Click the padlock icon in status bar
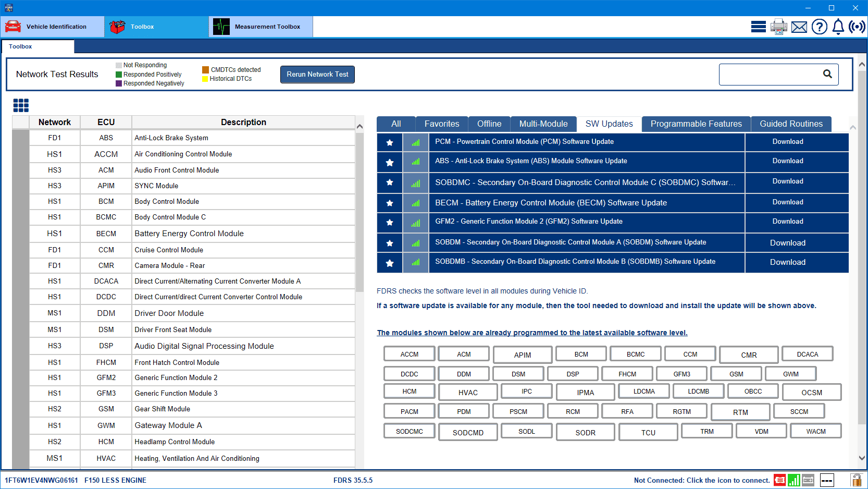This screenshot has width=868, height=489. click(x=855, y=480)
